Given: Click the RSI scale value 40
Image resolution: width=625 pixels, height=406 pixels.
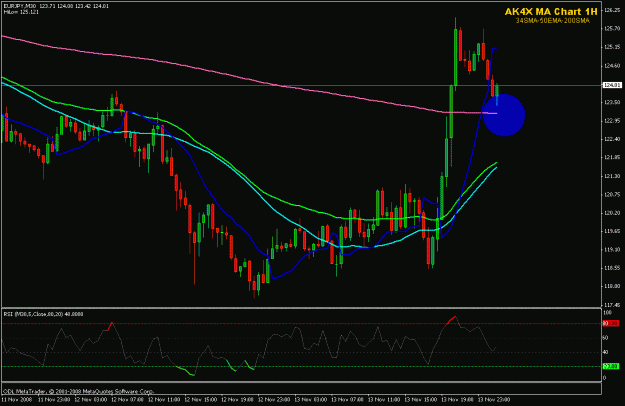Looking at the screenshot, I should pyautogui.click(x=606, y=352).
